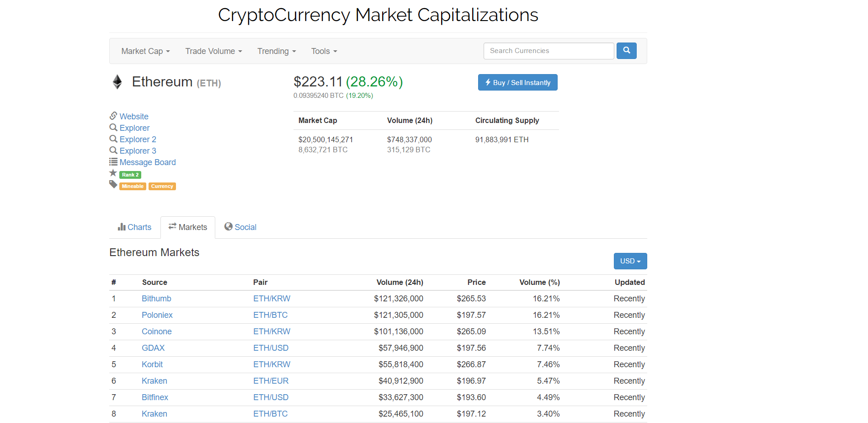Click the list icon beside Message Board

point(113,162)
